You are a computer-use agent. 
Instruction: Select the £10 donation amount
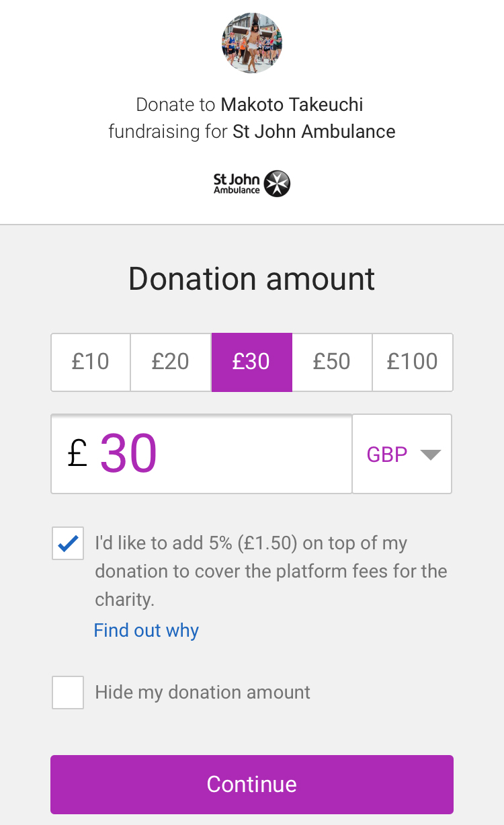[x=91, y=362]
